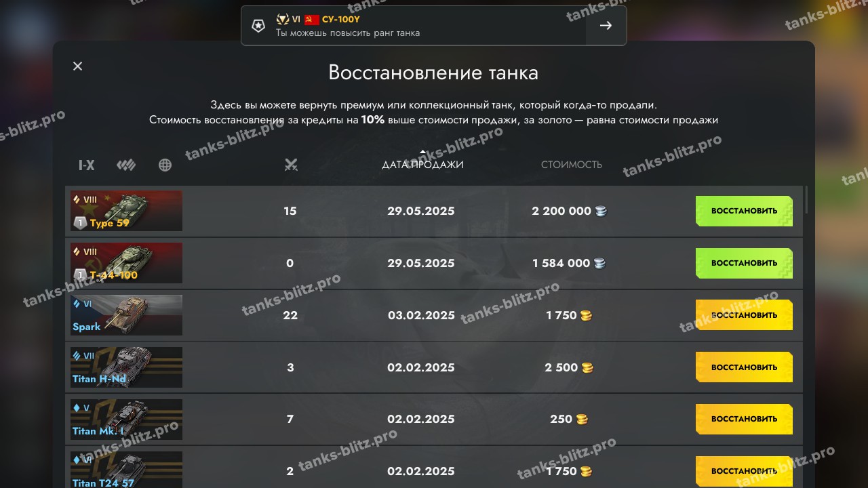Restore the Type 59 tank
This screenshot has height=488, width=868.
[744, 211]
